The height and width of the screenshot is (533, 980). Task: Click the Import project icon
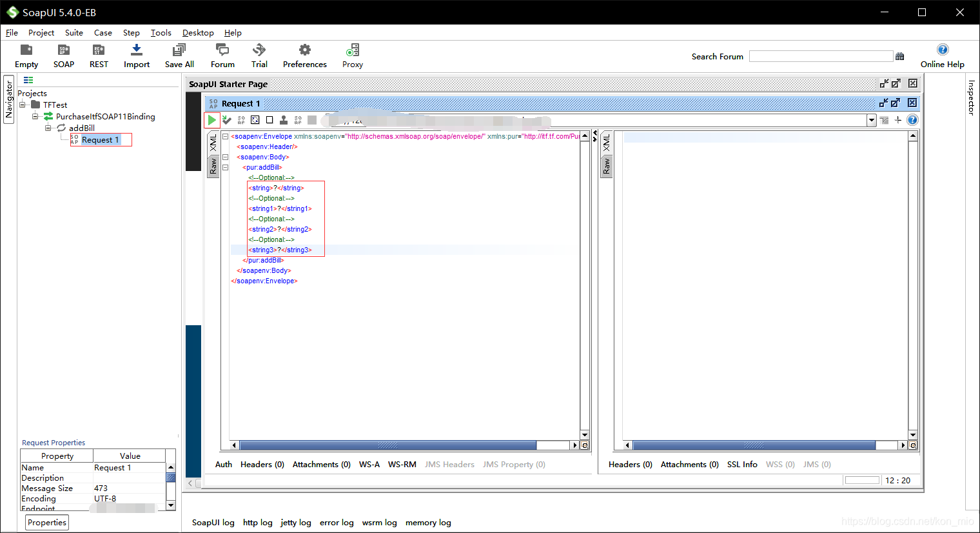137,50
